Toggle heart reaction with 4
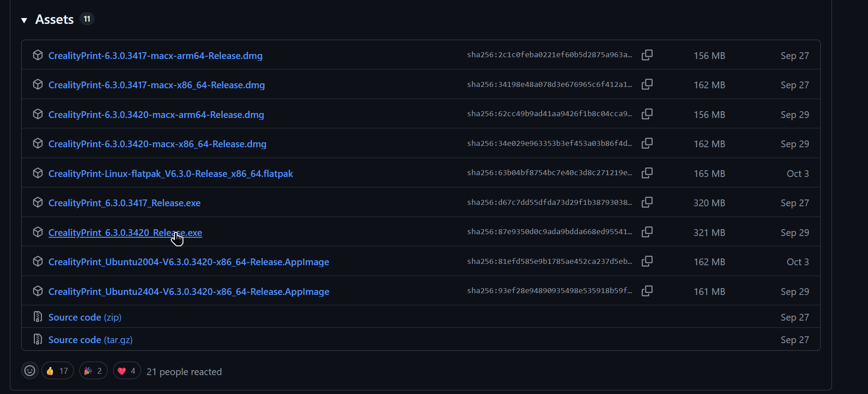 pyautogui.click(x=127, y=371)
